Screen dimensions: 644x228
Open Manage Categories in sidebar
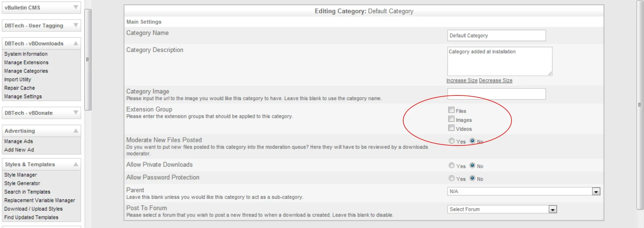26,71
